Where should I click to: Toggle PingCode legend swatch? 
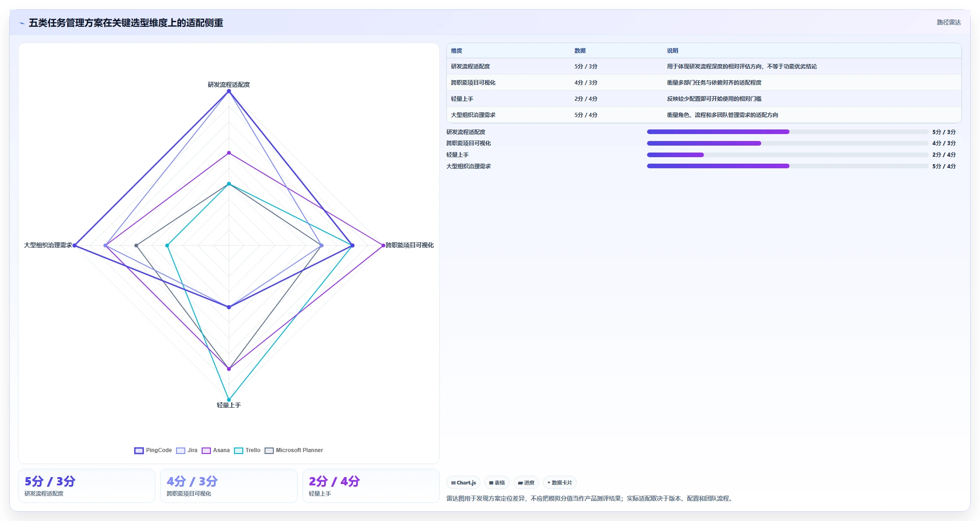click(139, 451)
